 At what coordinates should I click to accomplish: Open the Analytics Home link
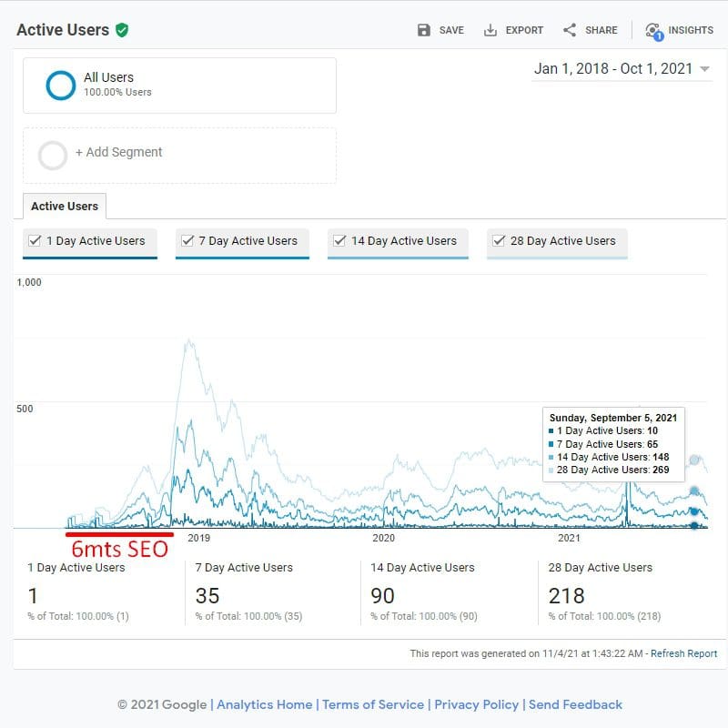coord(265,704)
